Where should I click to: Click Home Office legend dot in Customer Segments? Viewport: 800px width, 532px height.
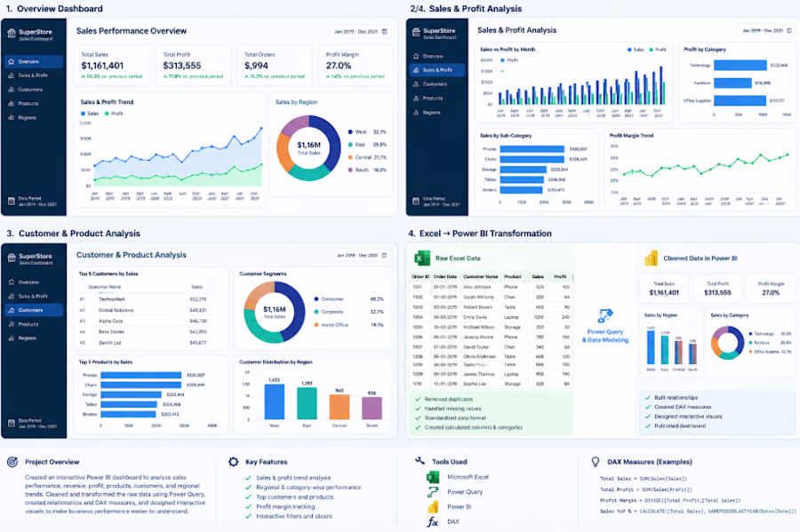point(316,324)
